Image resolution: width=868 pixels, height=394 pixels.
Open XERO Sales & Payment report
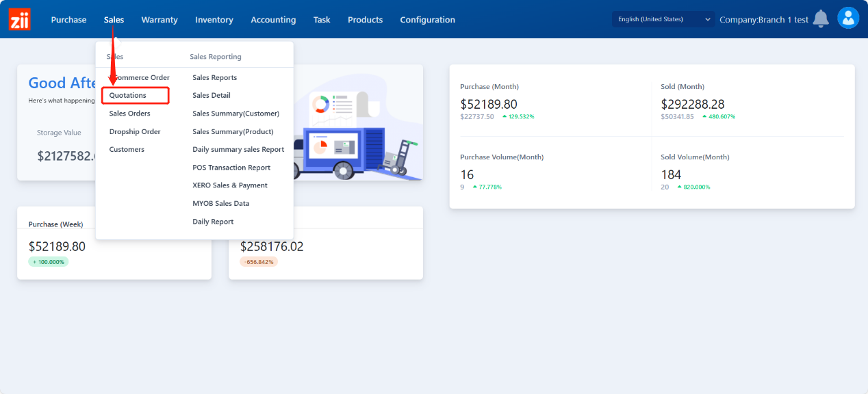230,185
